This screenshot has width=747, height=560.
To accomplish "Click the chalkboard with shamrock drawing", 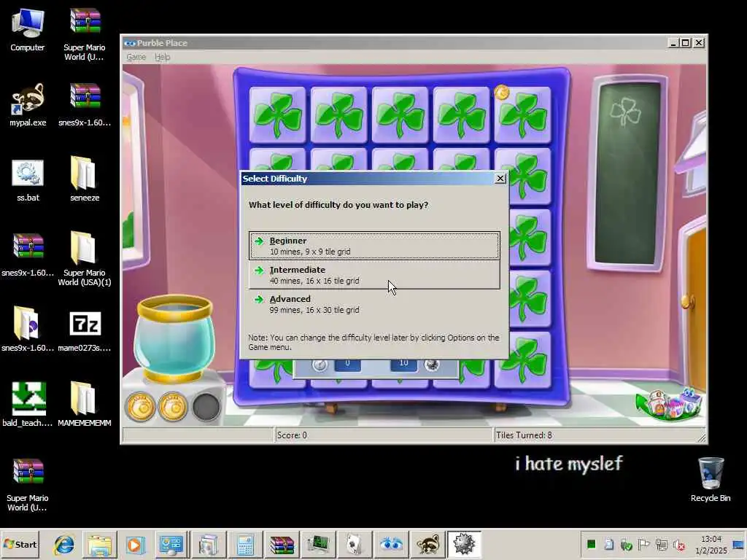I will click(x=628, y=174).
